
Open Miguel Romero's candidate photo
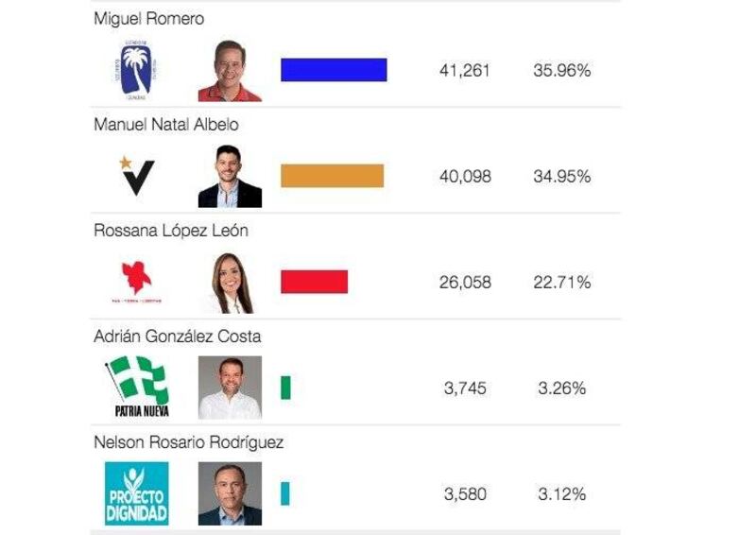230,71
